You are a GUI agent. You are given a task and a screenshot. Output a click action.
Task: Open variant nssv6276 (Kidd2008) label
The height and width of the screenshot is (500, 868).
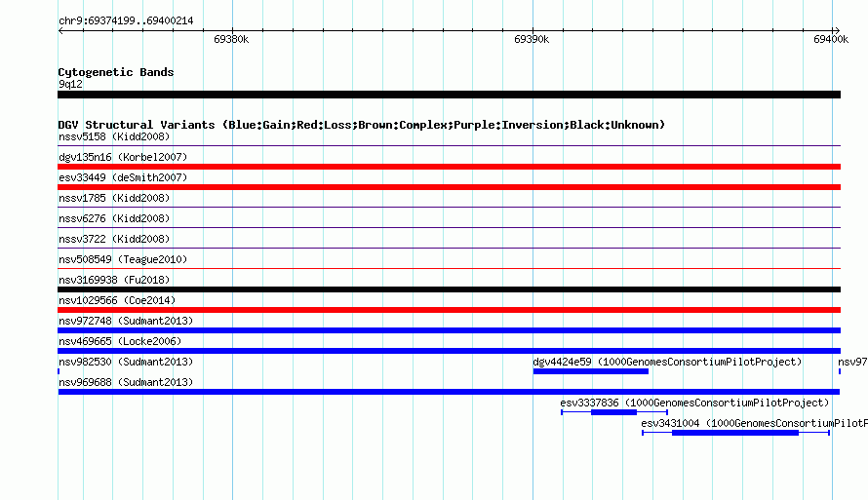114,218
